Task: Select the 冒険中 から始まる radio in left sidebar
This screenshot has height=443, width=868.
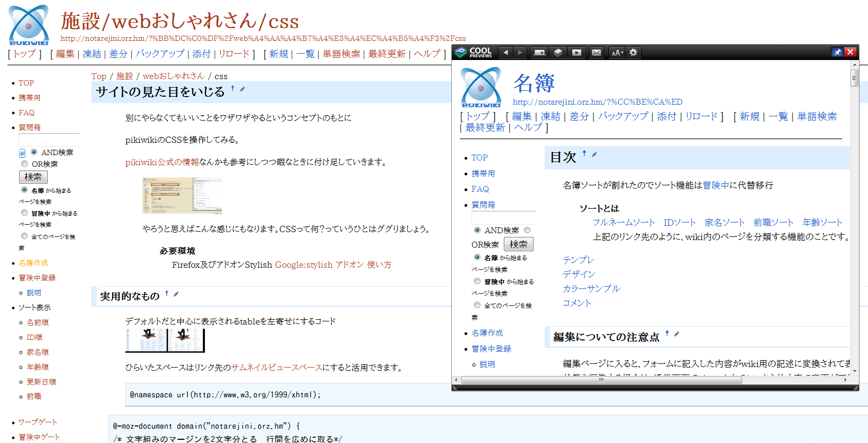Action: point(24,212)
